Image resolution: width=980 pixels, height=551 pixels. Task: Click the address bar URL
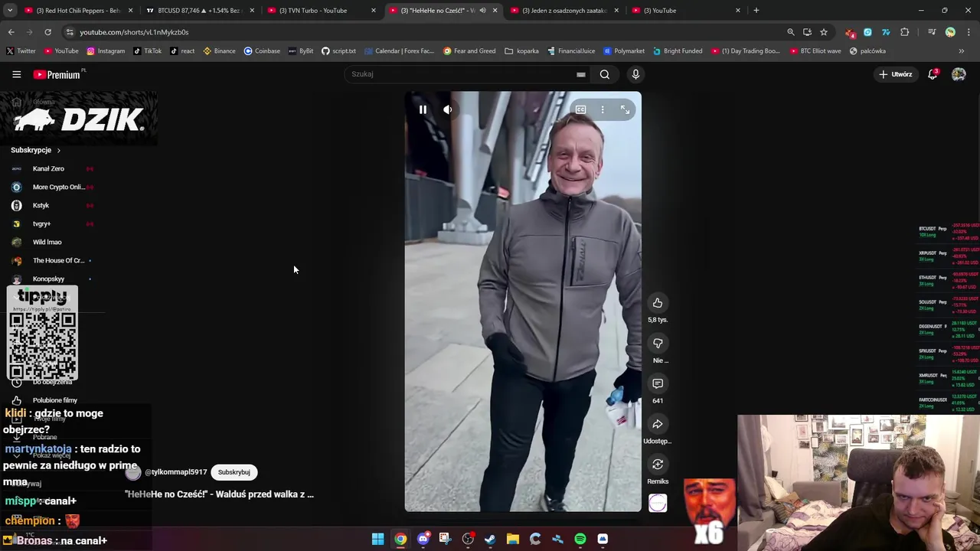pos(134,32)
